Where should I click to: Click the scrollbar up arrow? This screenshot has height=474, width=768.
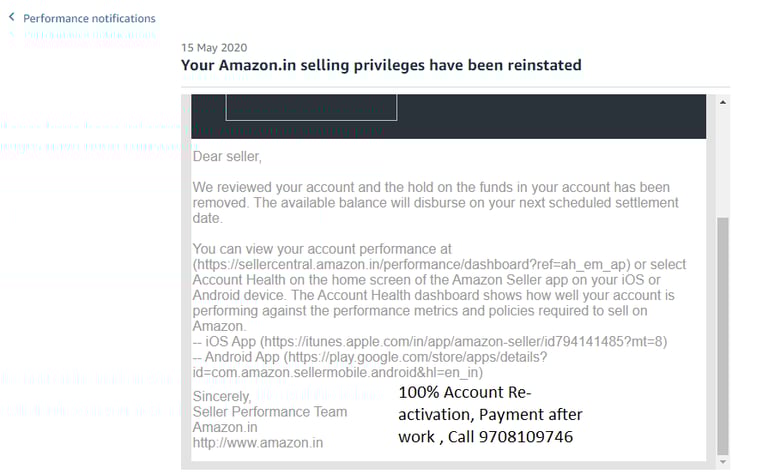coord(724,102)
